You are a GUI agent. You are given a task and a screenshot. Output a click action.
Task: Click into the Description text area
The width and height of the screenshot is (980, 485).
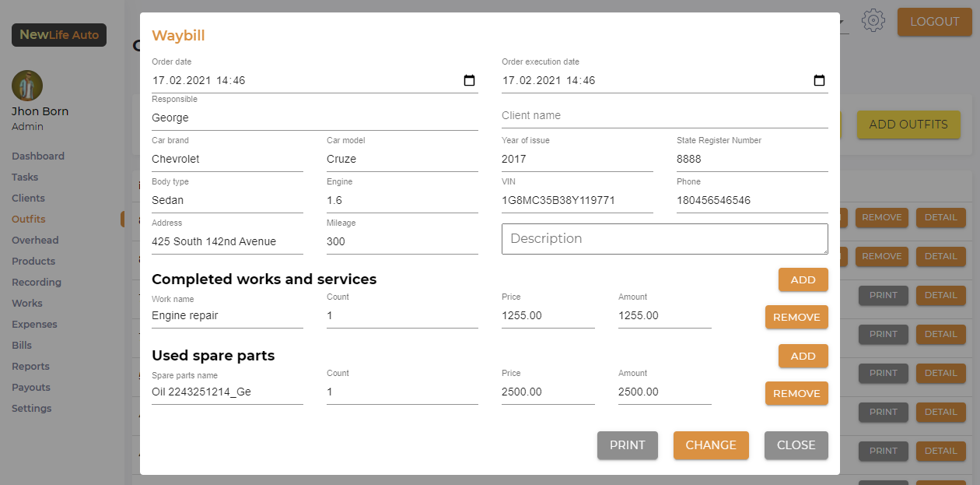click(x=664, y=239)
